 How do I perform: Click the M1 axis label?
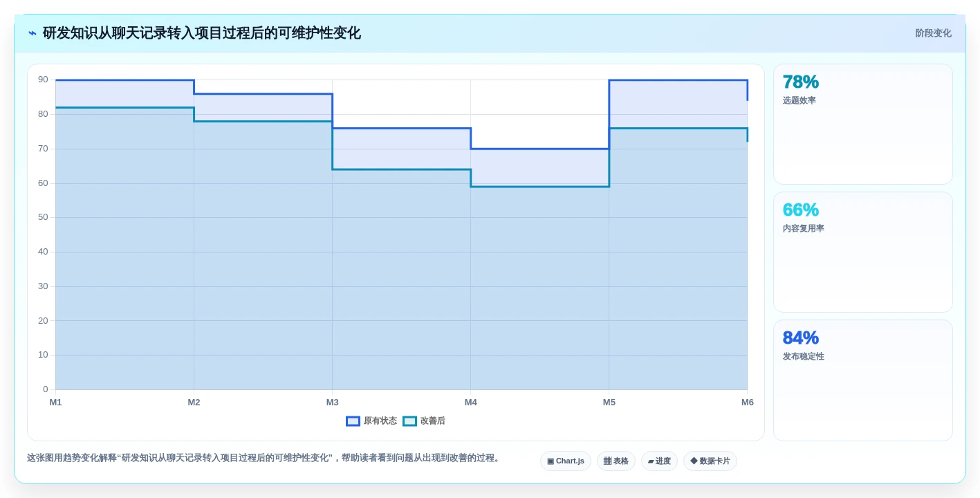[x=55, y=403]
